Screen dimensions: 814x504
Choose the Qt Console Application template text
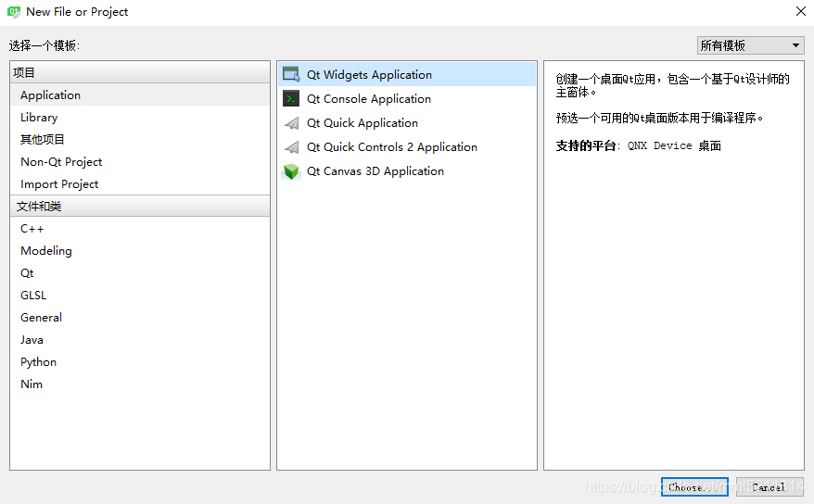(x=369, y=98)
